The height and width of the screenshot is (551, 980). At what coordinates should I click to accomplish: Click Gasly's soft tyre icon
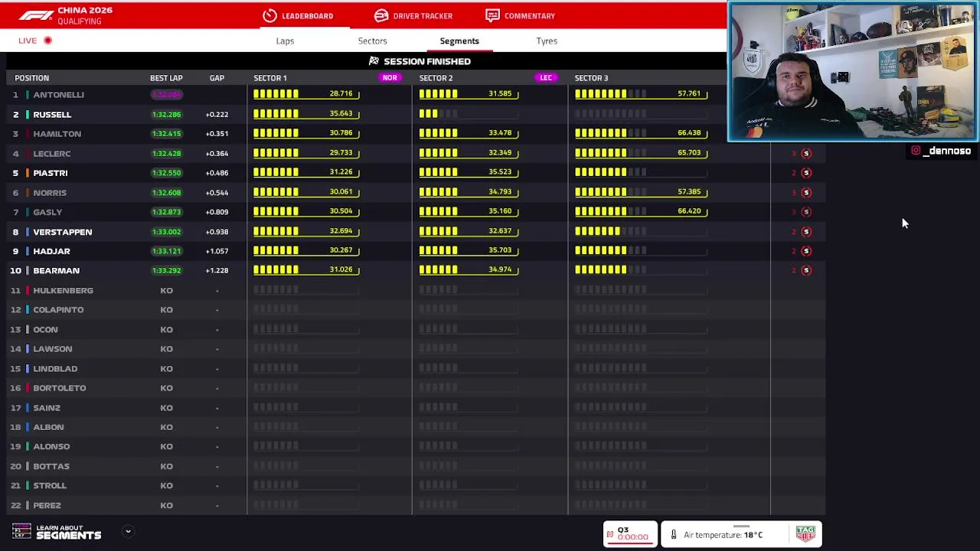805,212
